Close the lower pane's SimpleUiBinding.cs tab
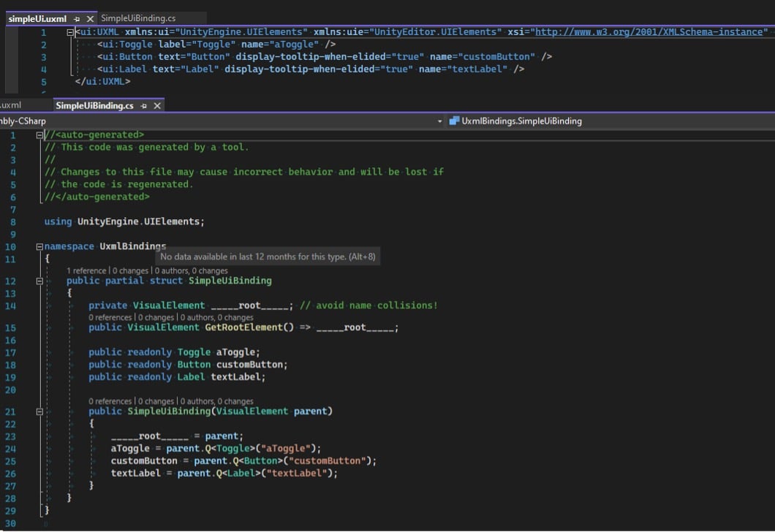Viewport: 775px width, 532px height. 157,106
